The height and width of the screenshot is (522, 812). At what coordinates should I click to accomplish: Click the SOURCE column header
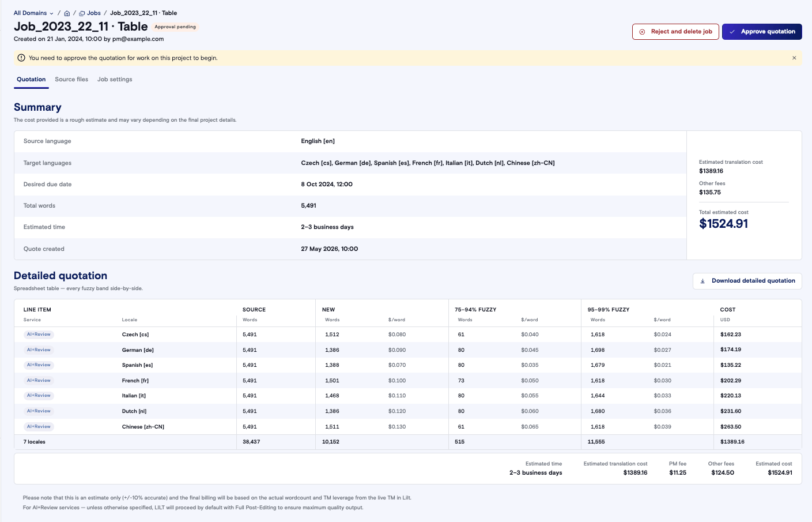[254, 310]
